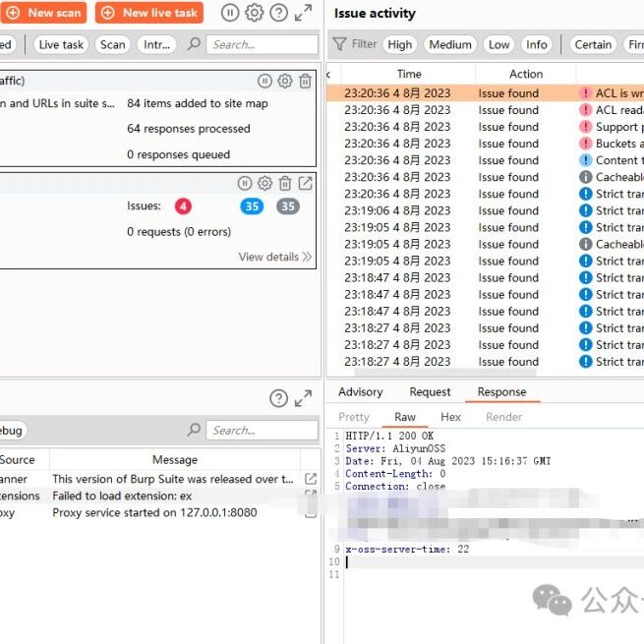Screen dimensions: 644x644
Task: Select the ACL is wr... issue row
Action: click(485, 93)
